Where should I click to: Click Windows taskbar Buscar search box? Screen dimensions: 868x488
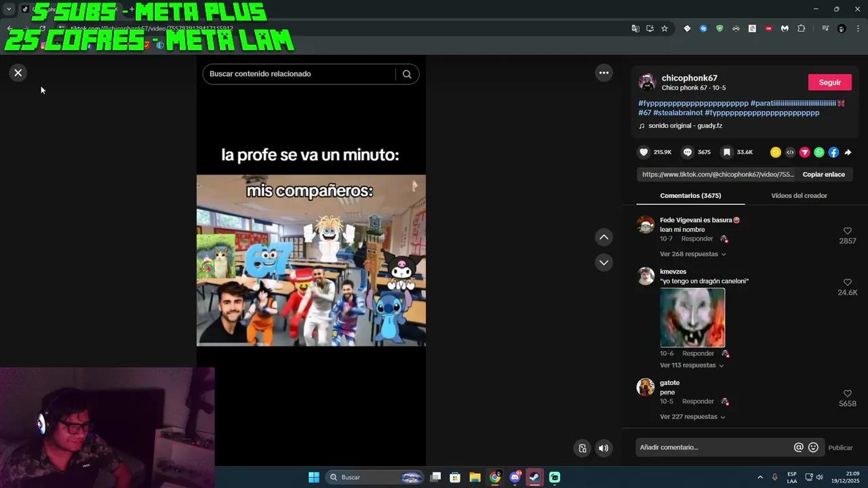374,477
